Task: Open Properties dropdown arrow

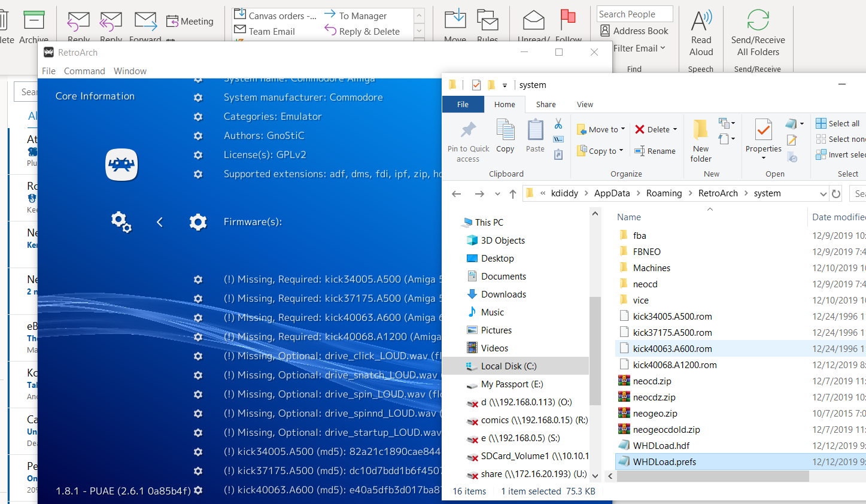Action: pyautogui.click(x=764, y=158)
